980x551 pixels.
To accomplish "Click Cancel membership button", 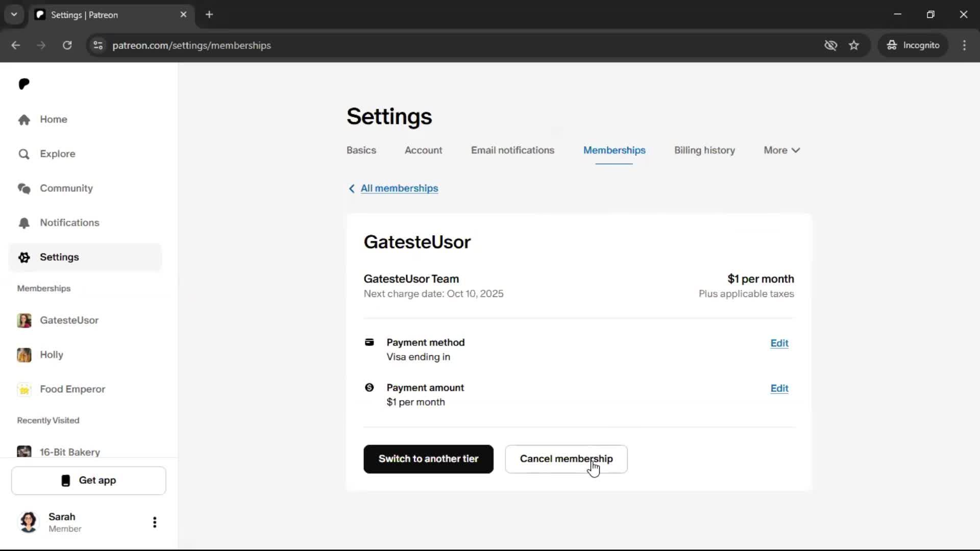I will pyautogui.click(x=566, y=459).
